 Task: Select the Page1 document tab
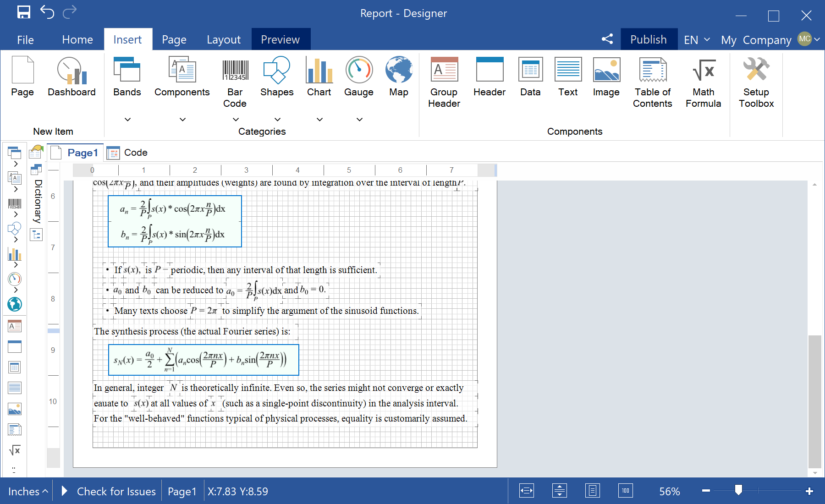(x=76, y=153)
